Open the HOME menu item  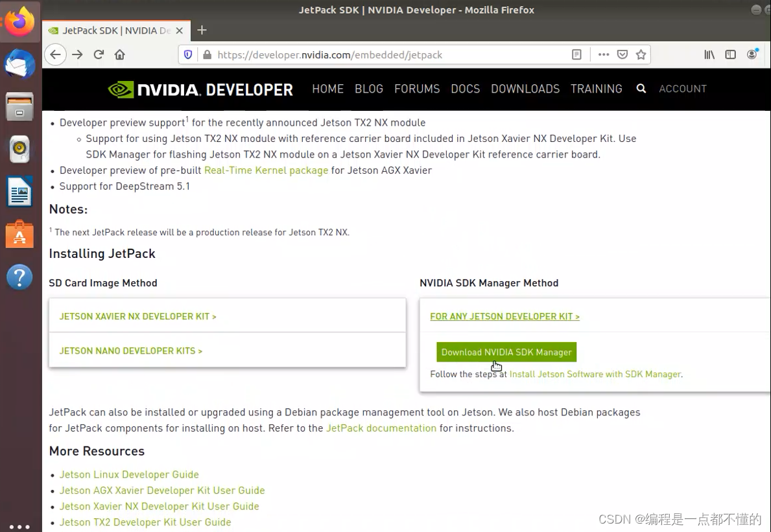[x=328, y=88]
